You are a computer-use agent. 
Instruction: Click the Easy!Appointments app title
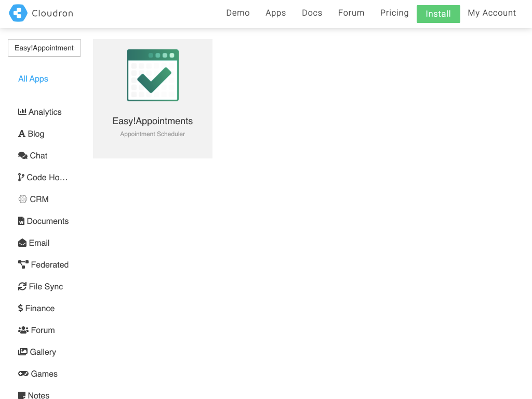[x=153, y=121]
